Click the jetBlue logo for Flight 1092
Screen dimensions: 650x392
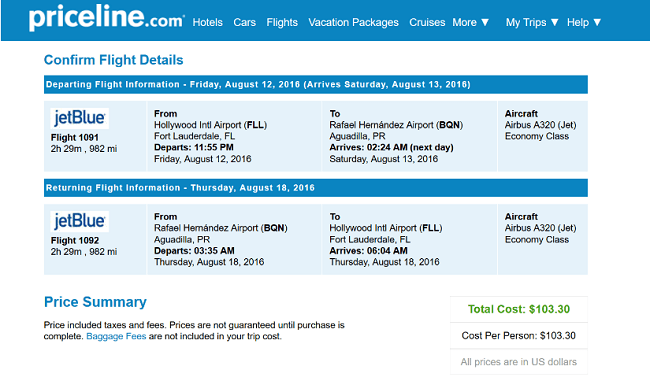(80, 221)
